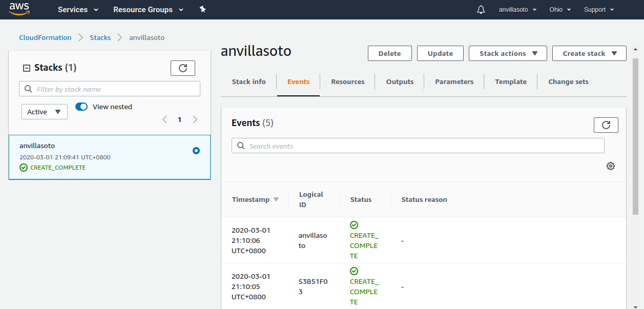This screenshot has height=309, width=644.
Task: Go to previous page of stacks
Action: tap(164, 119)
